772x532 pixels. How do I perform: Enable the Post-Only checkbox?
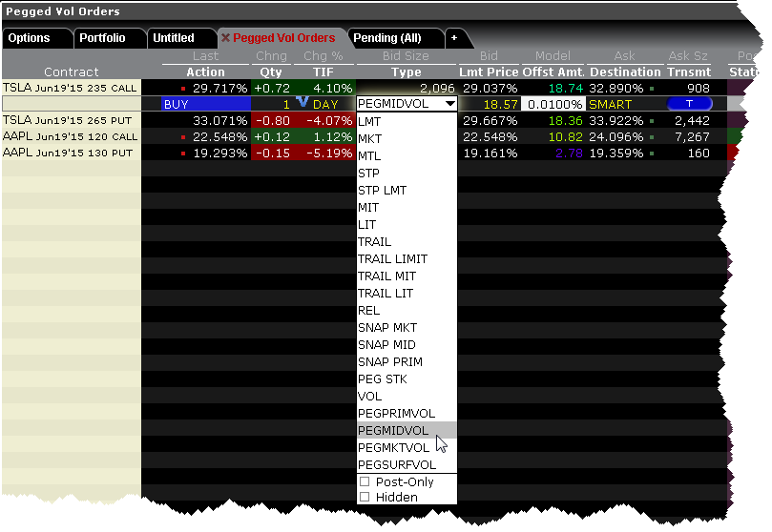click(365, 482)
